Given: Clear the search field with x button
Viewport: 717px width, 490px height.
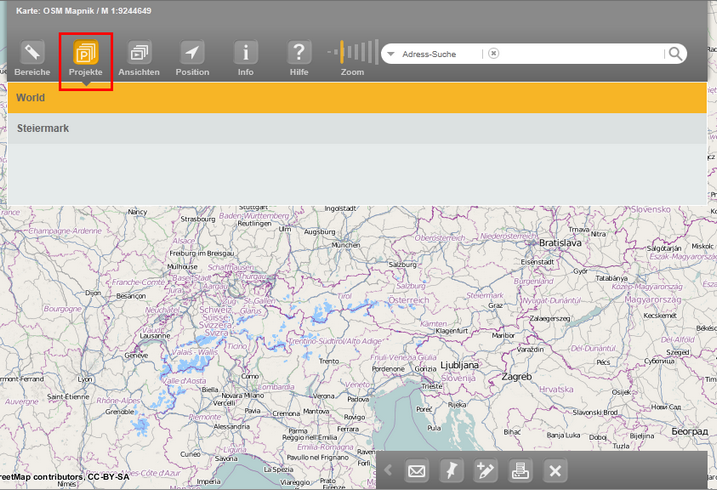Looking at the screenshot, I should tap(493, 54).
